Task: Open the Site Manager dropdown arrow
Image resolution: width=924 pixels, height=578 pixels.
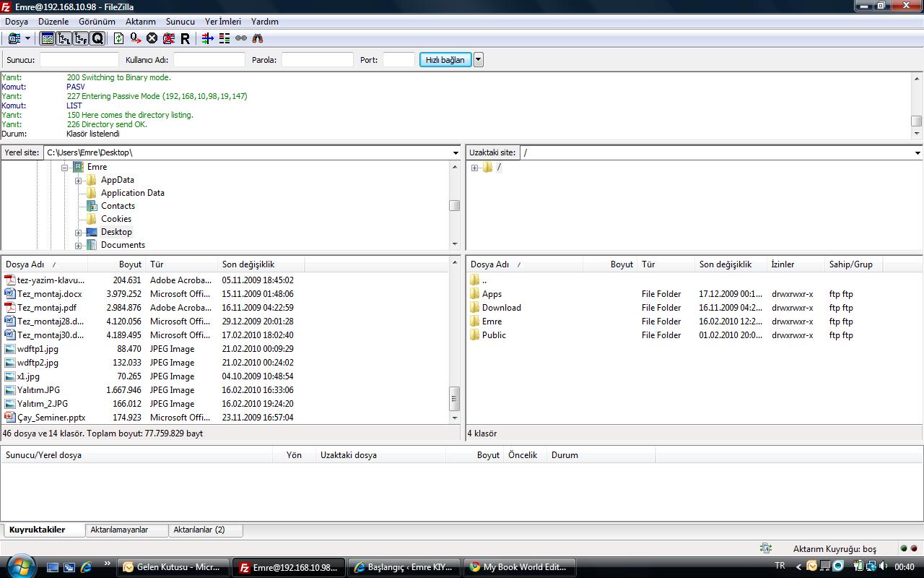Action: point(27,38)
